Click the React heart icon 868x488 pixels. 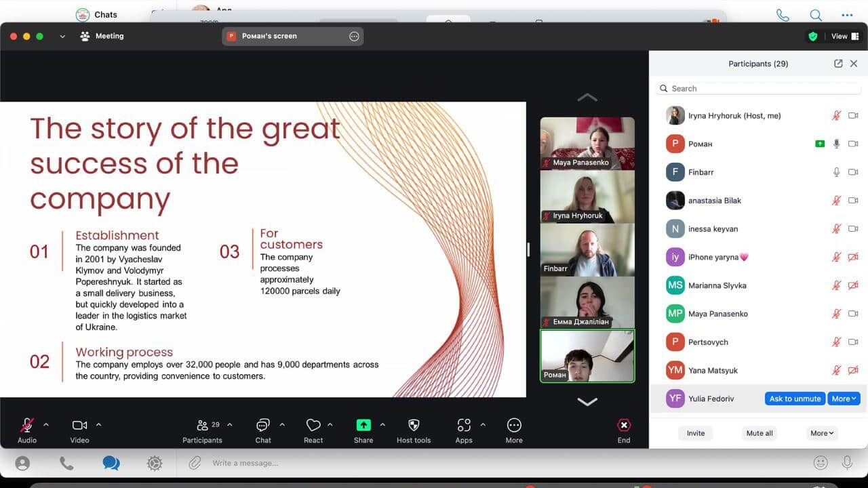tap(313, 426)
